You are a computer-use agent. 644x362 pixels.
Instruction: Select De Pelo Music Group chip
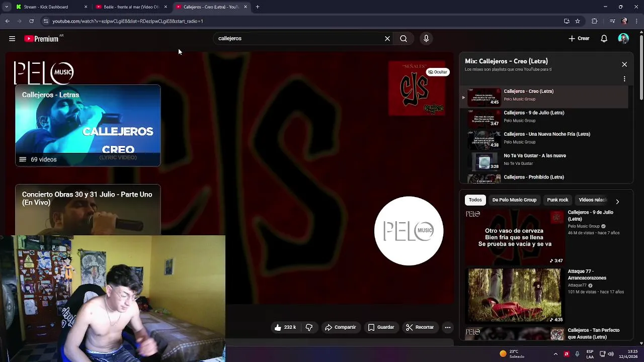point(514,200)
